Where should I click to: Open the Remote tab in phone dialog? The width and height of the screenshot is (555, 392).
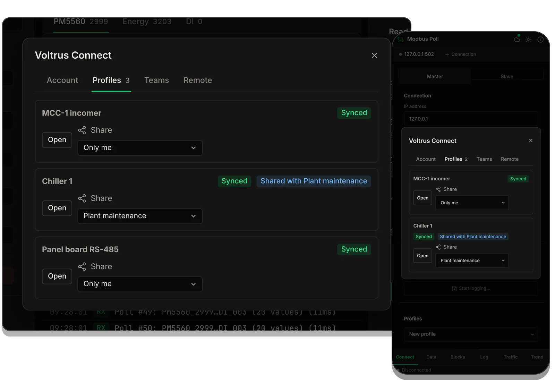pos(510,159)
